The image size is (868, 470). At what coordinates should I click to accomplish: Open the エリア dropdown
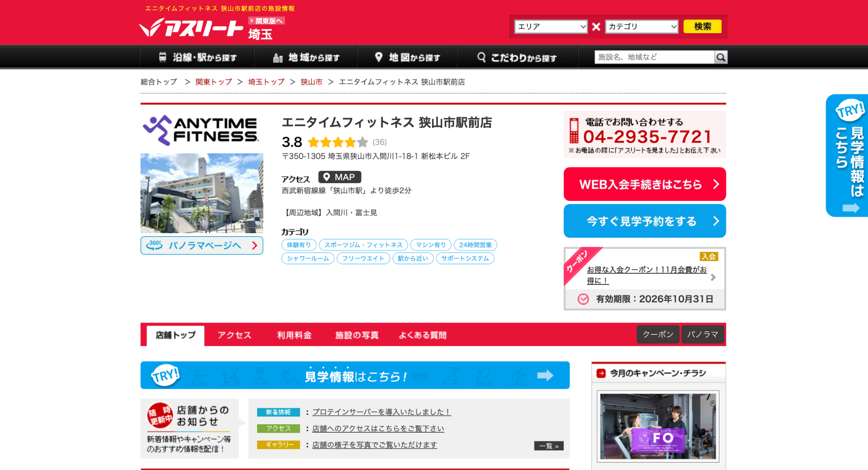tap(551, 27)
